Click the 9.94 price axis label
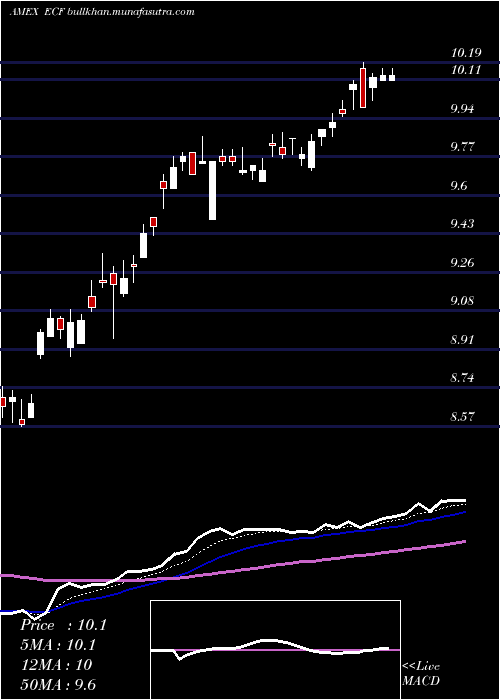 click(464, 108)
